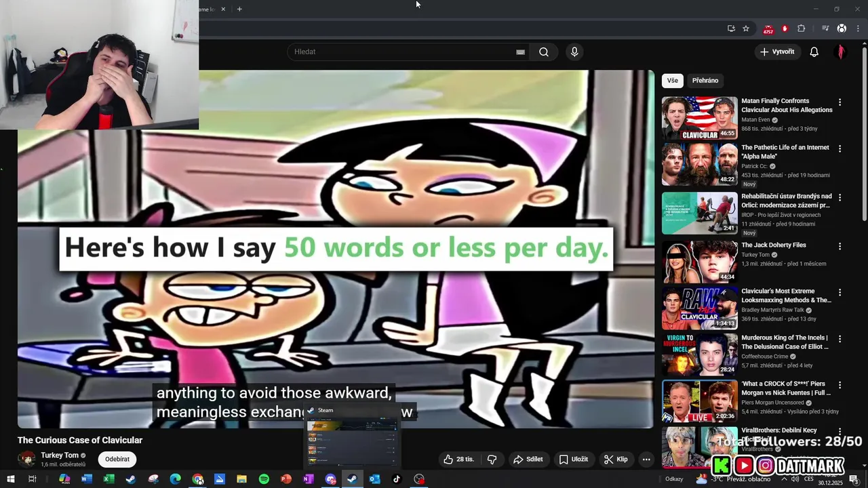
Task: Open Rehabilitační ústav Brandýs nad Orlicí thumbnail
Action: tap(699, 213)
